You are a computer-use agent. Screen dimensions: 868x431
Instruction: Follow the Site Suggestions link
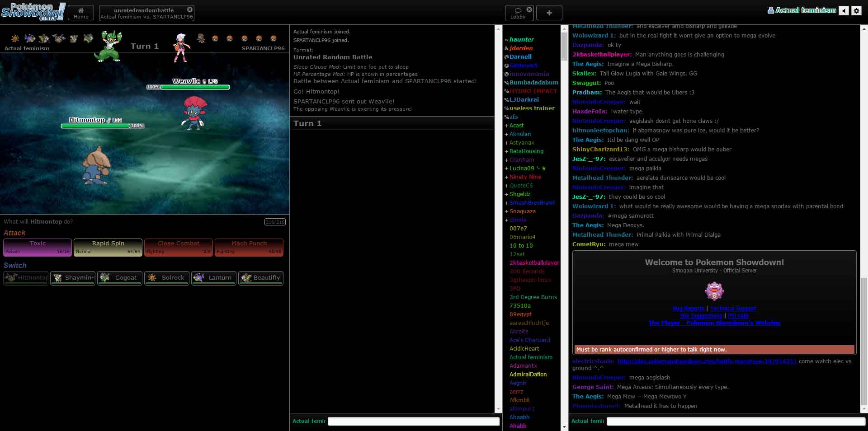point(701,316)
